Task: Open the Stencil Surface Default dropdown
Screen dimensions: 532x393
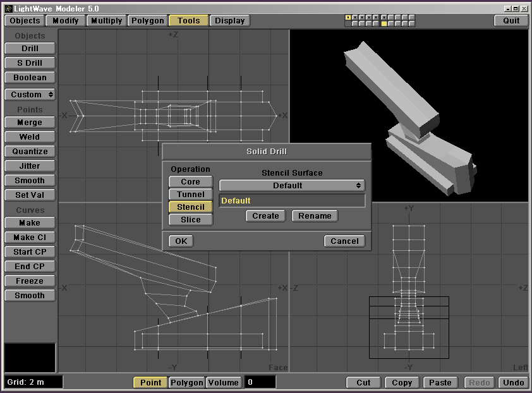Action: [x=292, y=186]
